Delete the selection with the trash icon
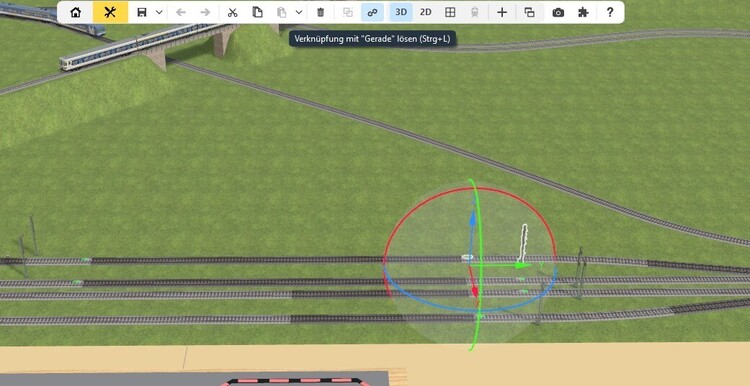750x386 pixels. 320,12
